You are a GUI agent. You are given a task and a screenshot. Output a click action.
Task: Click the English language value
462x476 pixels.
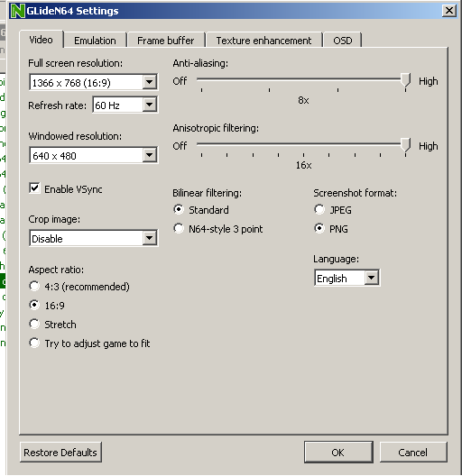[331, 279]
